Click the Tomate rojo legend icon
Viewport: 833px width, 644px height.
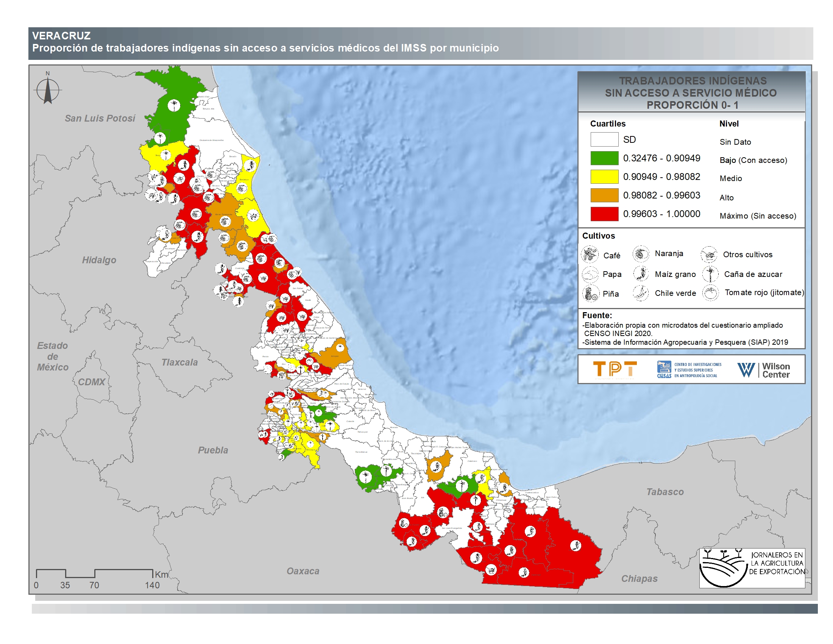(710, 292)
